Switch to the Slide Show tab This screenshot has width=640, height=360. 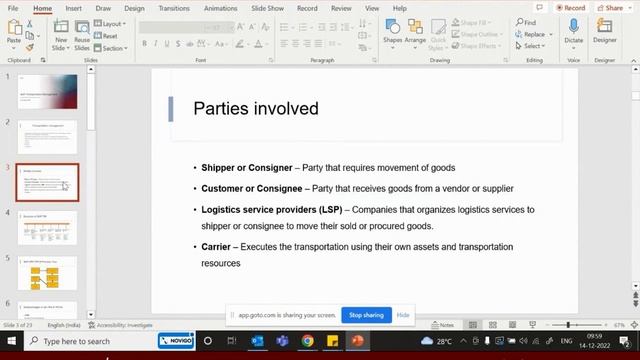coord(267,8)
